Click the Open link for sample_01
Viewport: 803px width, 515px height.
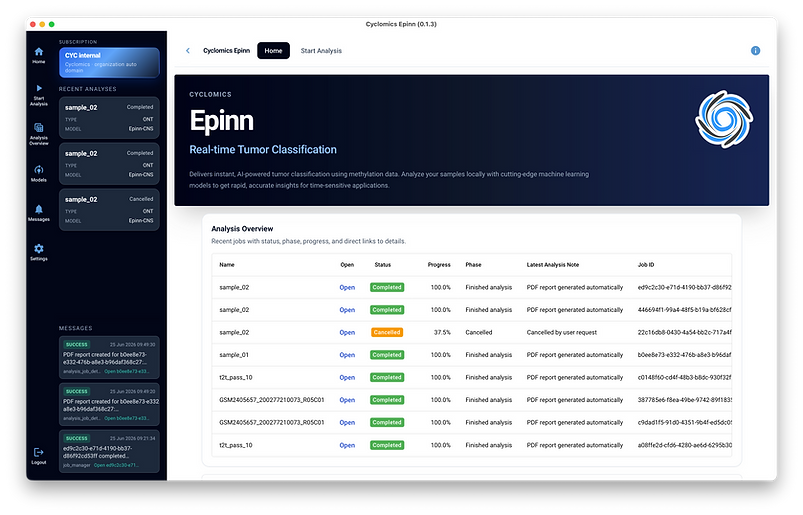point(347,355)
